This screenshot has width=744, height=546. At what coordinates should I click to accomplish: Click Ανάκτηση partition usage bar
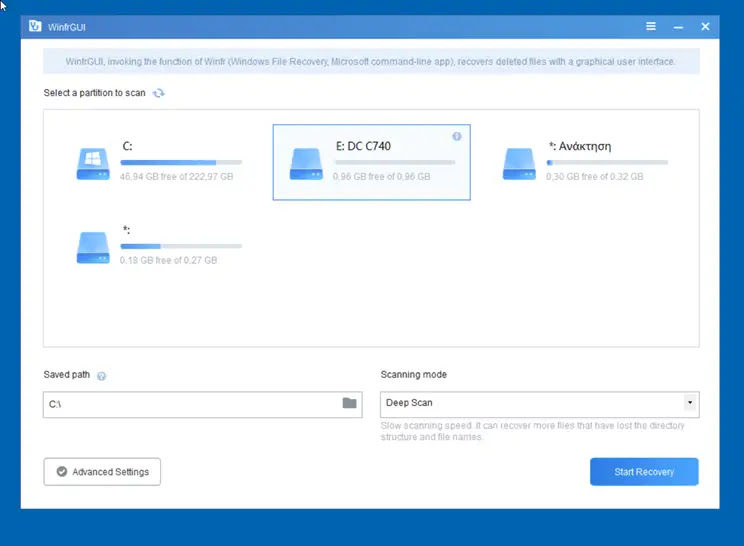[607, 162]
